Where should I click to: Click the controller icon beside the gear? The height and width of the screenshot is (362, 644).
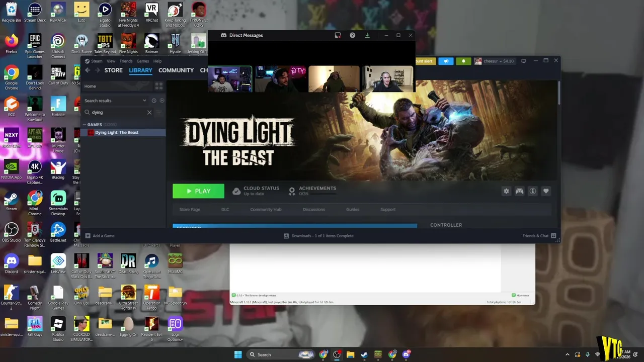click(519, 191)
